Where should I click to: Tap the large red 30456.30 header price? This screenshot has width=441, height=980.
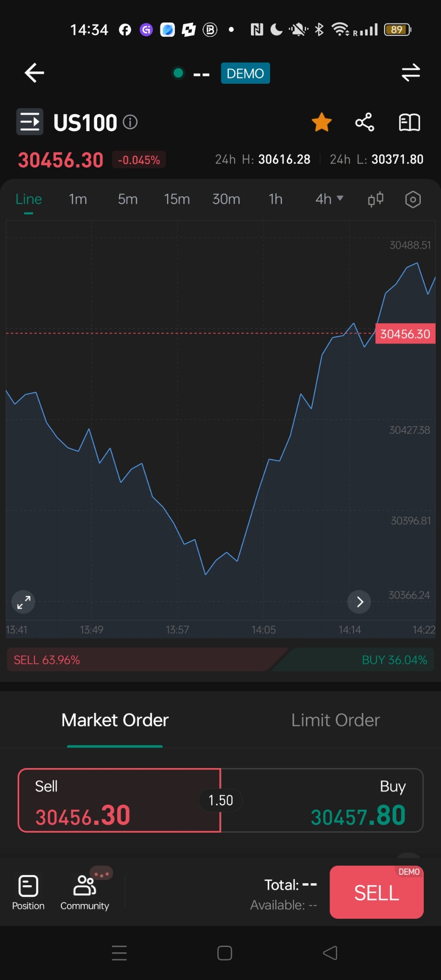pos(60,160)
